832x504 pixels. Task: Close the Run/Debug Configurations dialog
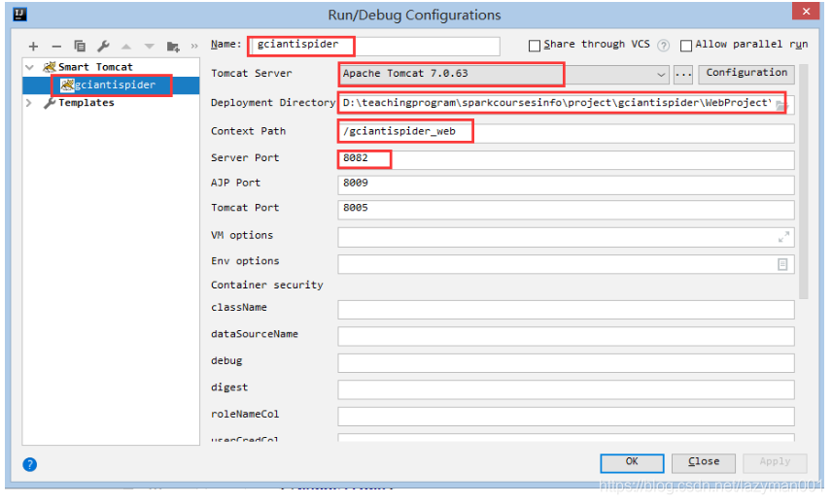click(806, 11)
